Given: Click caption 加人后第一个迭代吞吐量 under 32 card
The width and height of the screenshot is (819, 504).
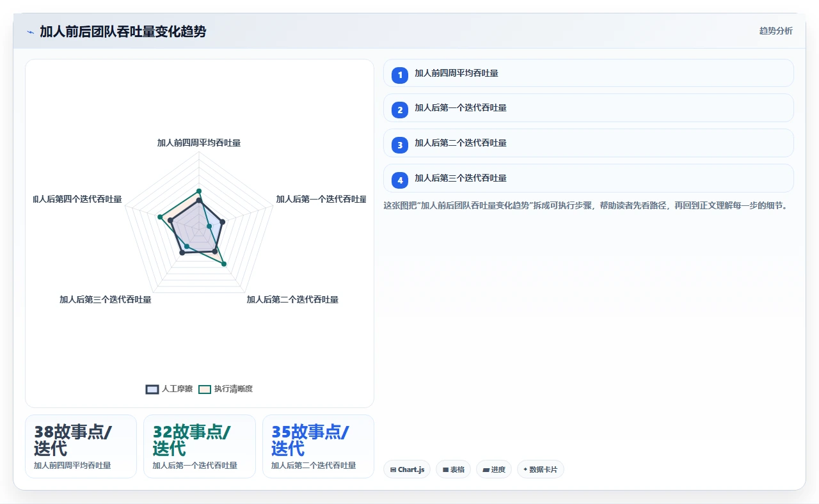Looking at the screenshot, I should coord(195,466).
